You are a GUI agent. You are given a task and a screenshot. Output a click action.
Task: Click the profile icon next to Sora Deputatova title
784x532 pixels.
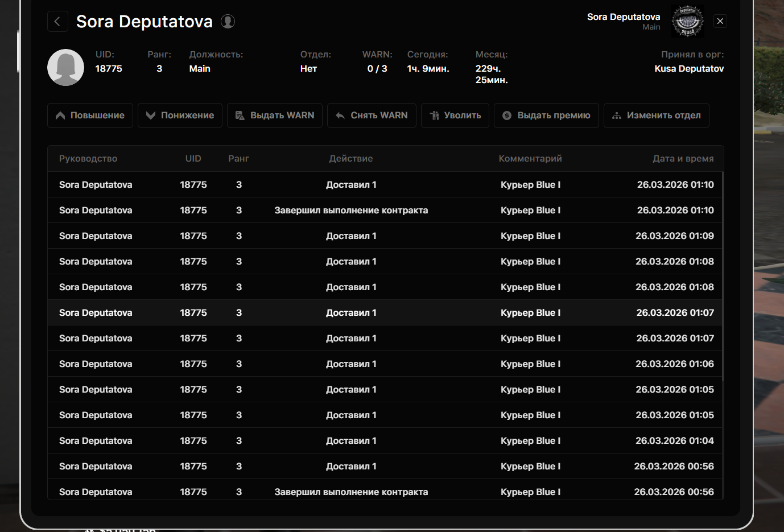pyautogui.click(x=228, y=22)
